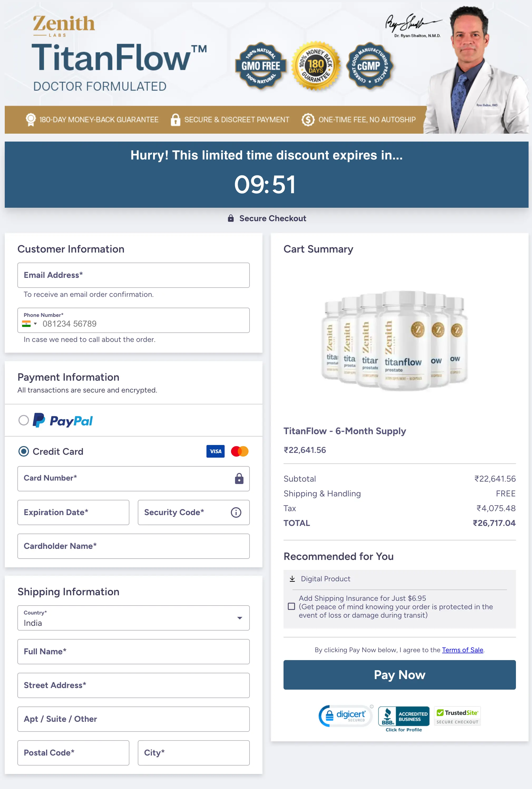Enable Shipping Insurance for $6.95
The image size is (532, 789).
(291, 606)
